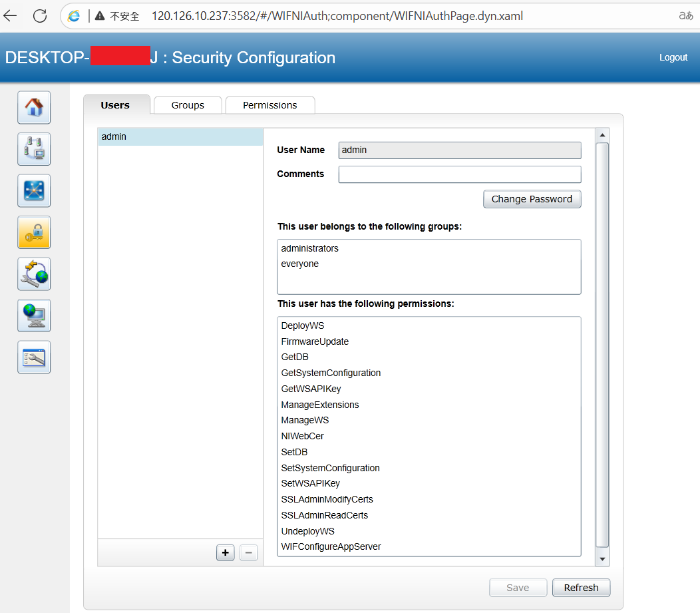Image resolution: width=700 pixels, height=613 pixels.
Task: Click the Comments input field
Action: [460, 174]
